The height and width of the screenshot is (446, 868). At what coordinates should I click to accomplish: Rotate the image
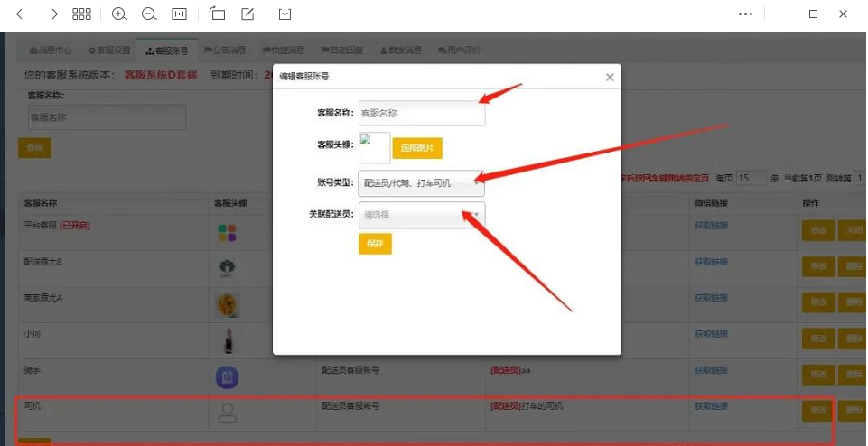pyautogui.click(x=218, y=14)
